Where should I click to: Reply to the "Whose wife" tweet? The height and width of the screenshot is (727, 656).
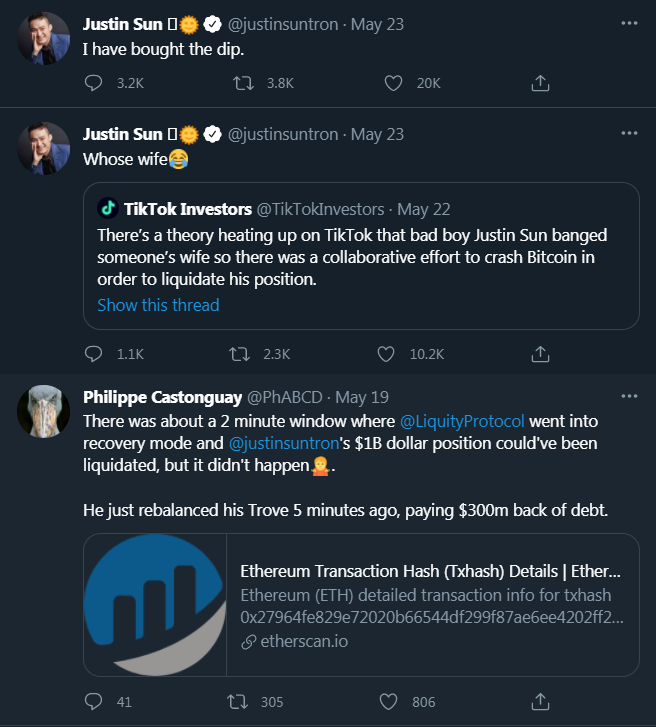coord(93,353)
